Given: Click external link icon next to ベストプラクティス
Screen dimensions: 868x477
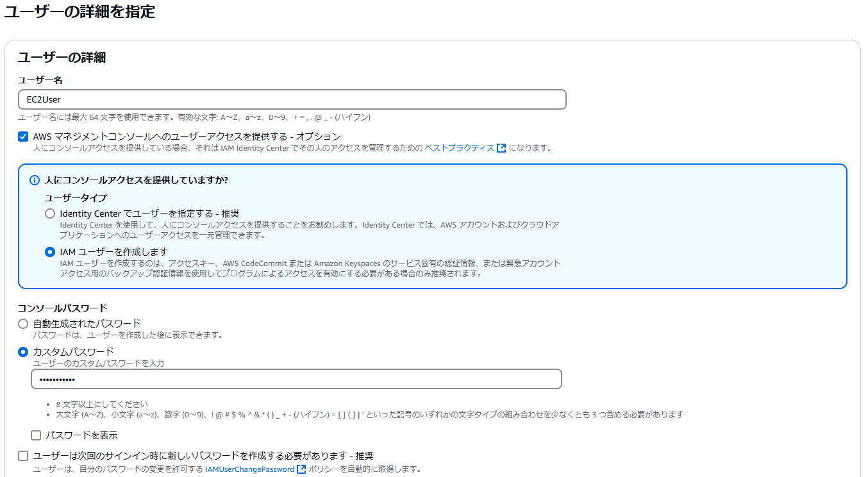Looking at the screenshot, I should tap(501, 148).
